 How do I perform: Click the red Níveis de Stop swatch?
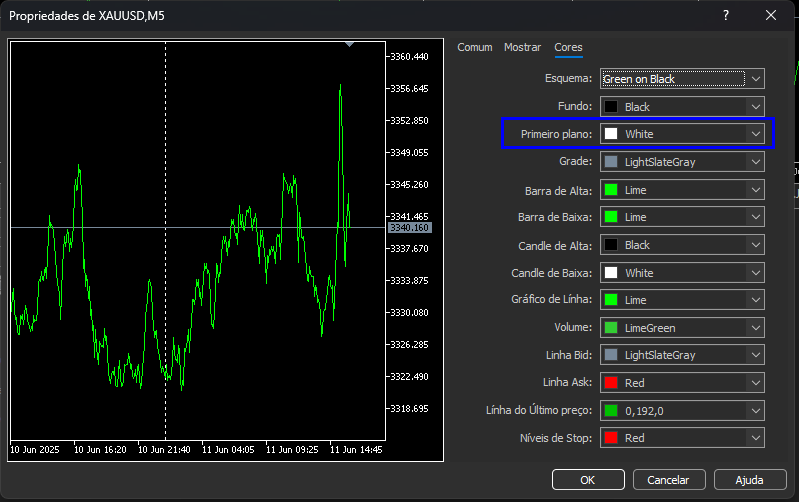click(x=611, y=438)
